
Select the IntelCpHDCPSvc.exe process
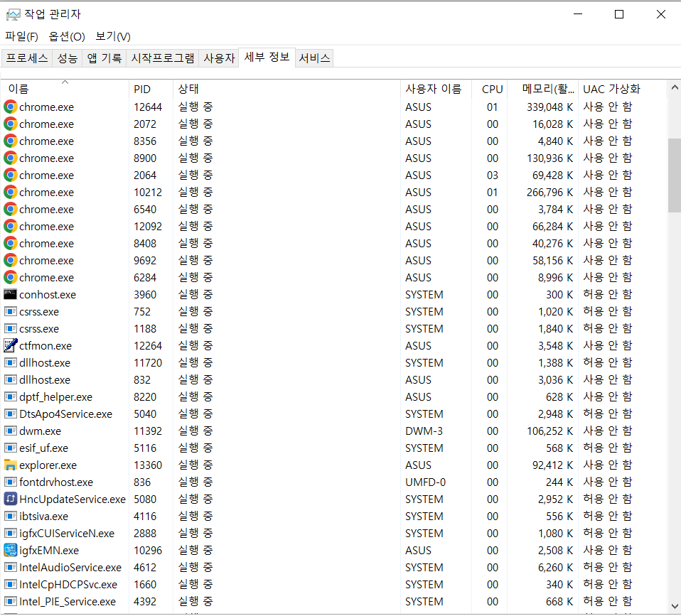pyautogui.click(x=334, y=585)
